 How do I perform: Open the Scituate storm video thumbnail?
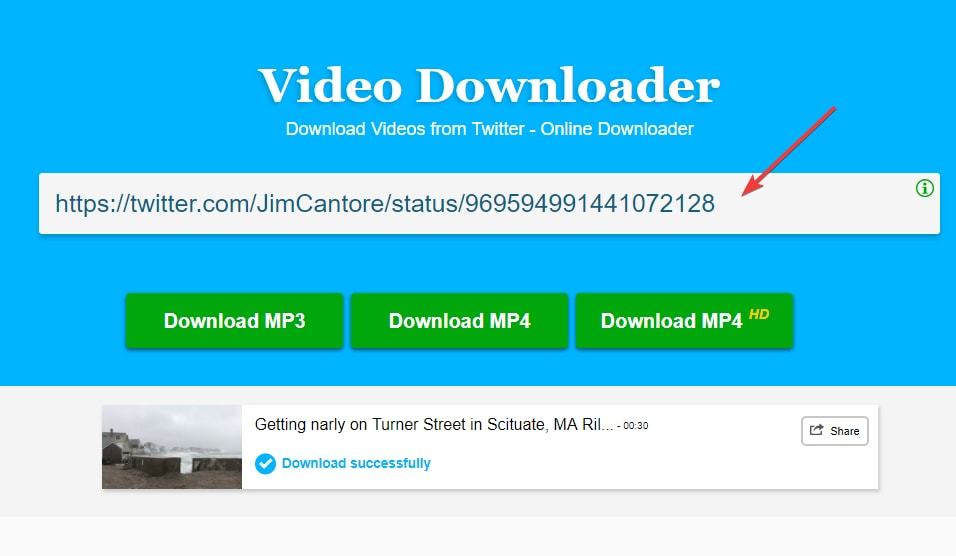(172, 447)
